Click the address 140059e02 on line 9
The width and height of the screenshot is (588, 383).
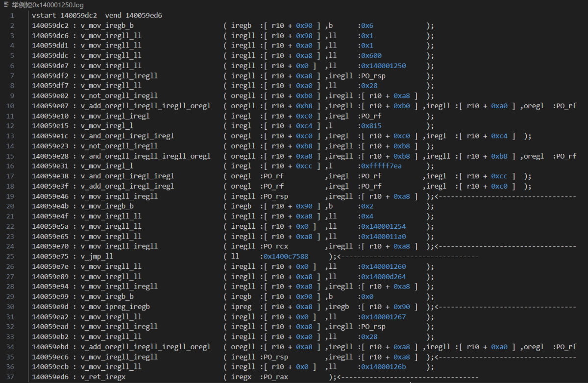(50, 96)
